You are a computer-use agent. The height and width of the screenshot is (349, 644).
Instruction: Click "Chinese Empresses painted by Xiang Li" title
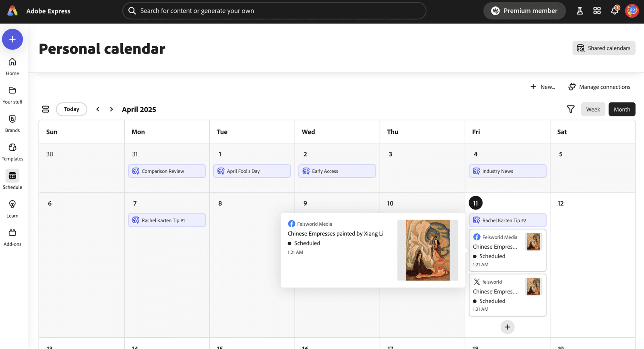pos(335,233)
